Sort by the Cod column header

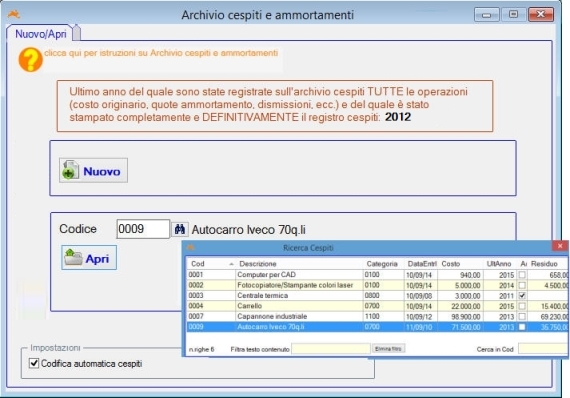point(211,264)
